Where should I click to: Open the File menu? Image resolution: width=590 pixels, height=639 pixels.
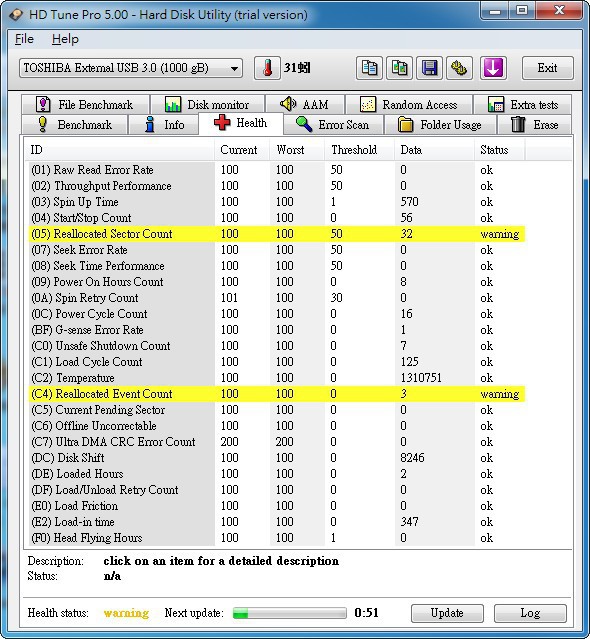click(24, 39)
